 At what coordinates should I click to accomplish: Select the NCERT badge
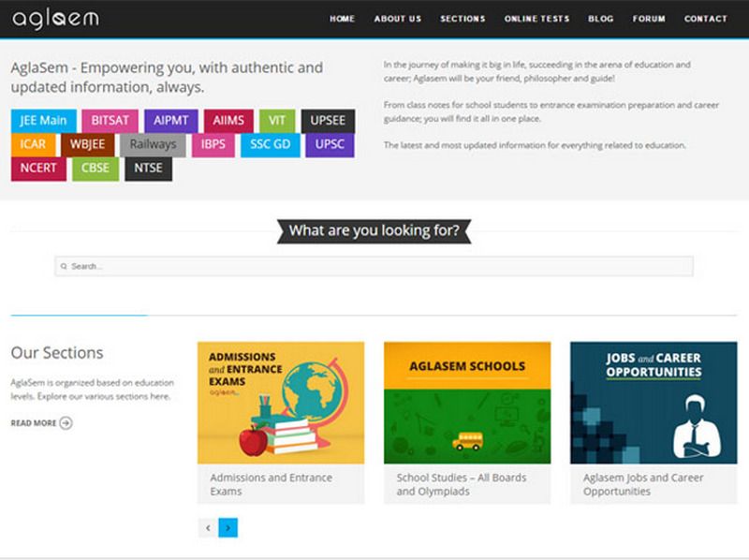[37, 168]
